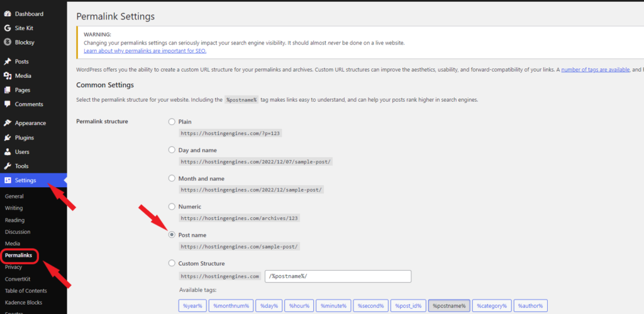Viewport: 644px width, 314px height.
Task: Insert the %day% tag
Action: click(269, 306)
